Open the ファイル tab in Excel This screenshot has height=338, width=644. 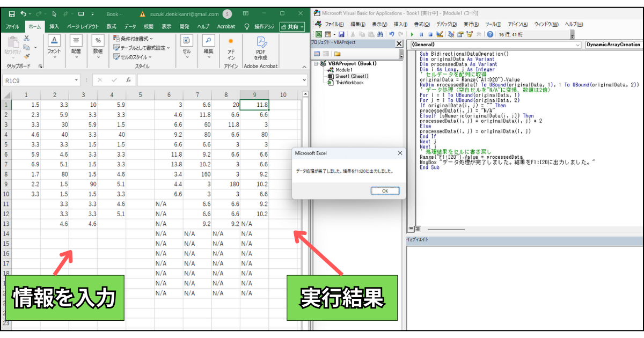pyautogui.click(x=12, y=26)
